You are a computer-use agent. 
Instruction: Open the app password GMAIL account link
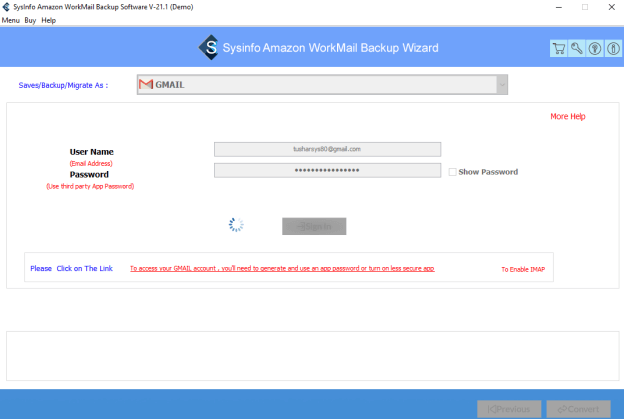[282, 269]
